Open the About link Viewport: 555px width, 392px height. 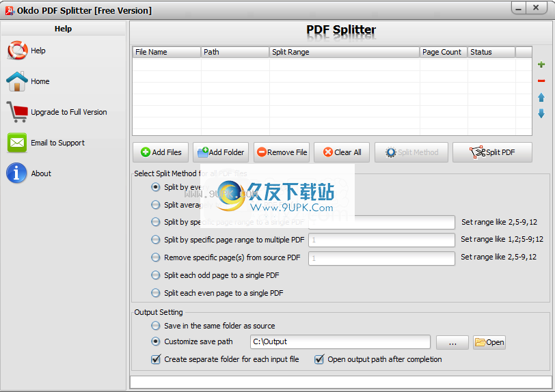coord(41,173)
